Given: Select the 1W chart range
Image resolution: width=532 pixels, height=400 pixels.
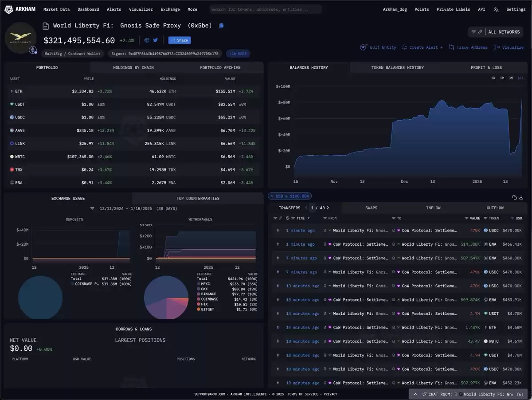Looking at the screenshot, I should coord(493,78).
